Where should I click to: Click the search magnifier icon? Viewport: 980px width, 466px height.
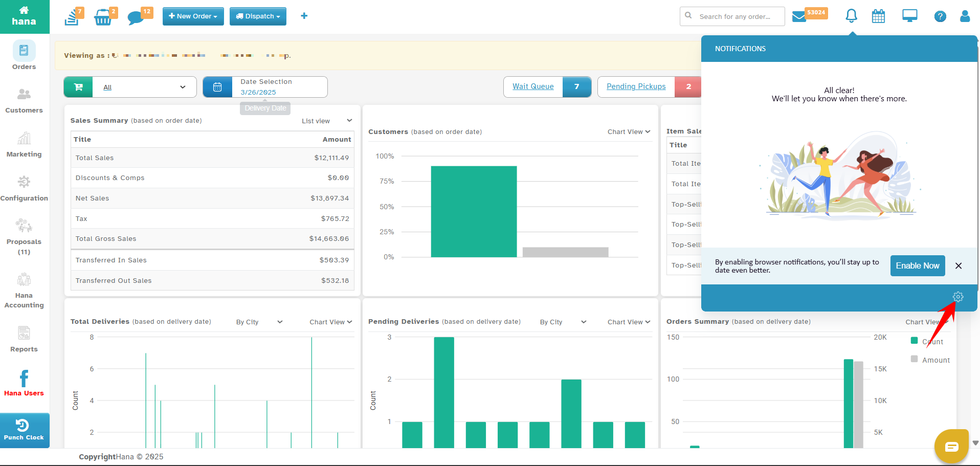688,15
